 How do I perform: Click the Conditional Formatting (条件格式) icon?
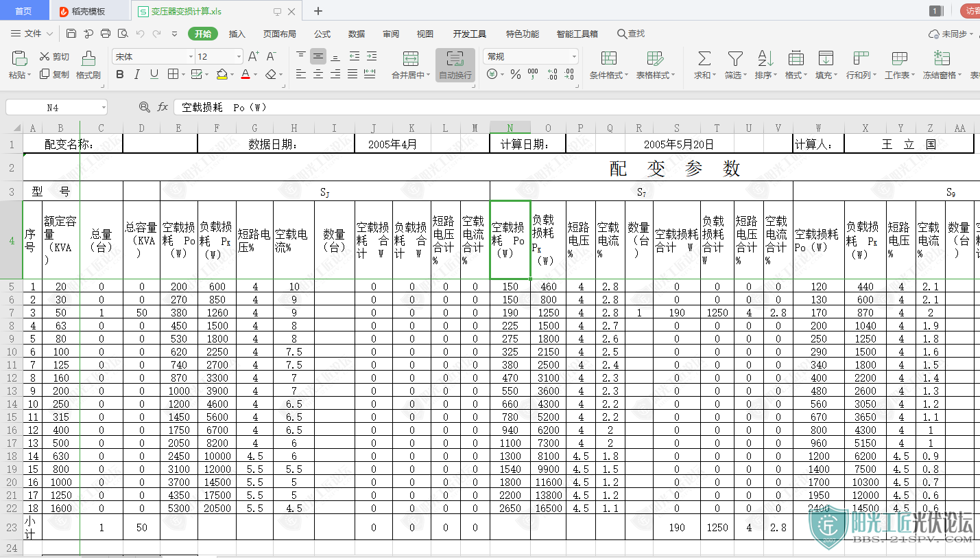click(x=608, y=58)
